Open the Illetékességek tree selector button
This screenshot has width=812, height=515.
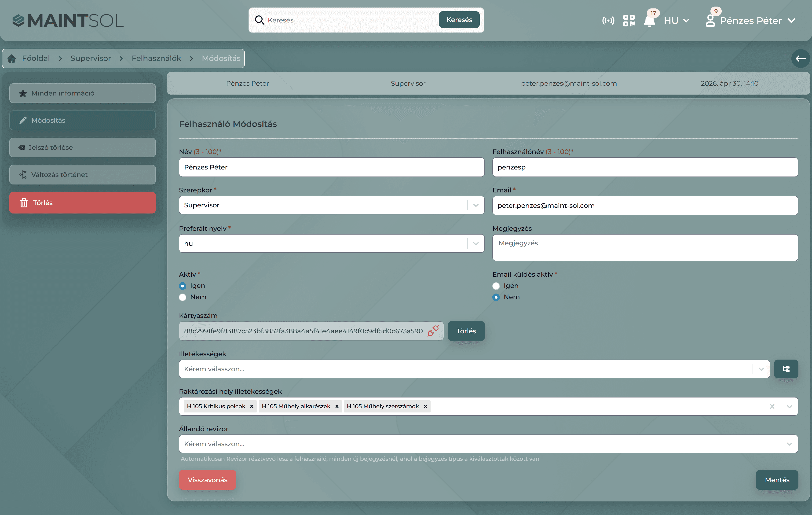(x=786, y=369)
